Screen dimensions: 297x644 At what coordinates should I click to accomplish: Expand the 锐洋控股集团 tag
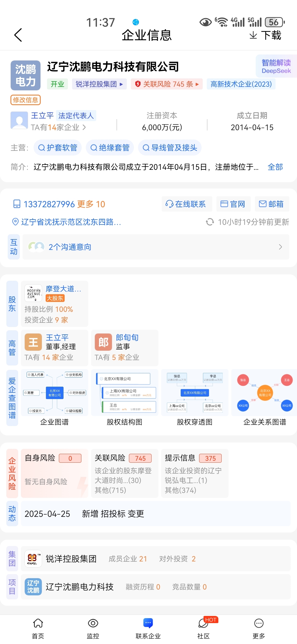(99, 84)
